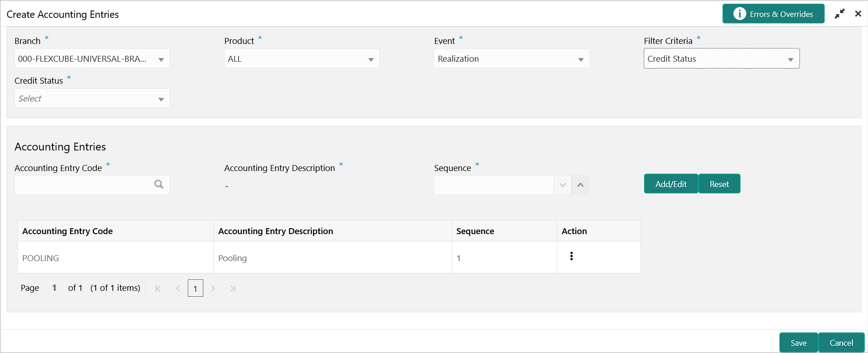Jump to the last page of results

tap(233, 288)
